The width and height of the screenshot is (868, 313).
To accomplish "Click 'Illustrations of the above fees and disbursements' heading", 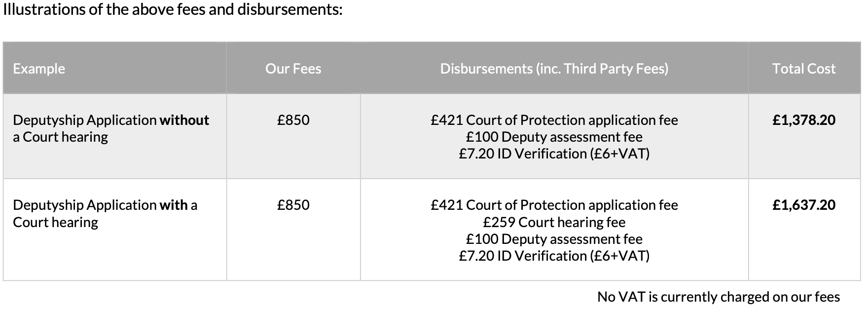I will (x=173, y=10).
